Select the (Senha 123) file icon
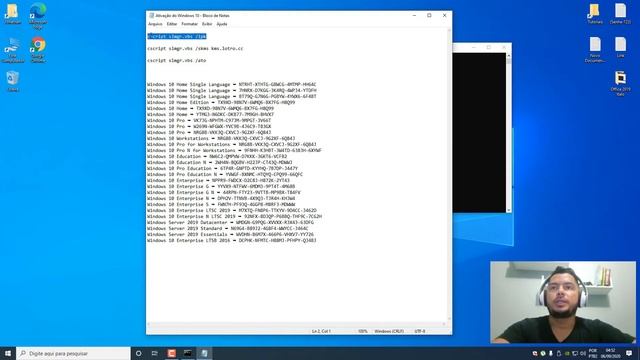Screen dimensions: 640x360 620,14
